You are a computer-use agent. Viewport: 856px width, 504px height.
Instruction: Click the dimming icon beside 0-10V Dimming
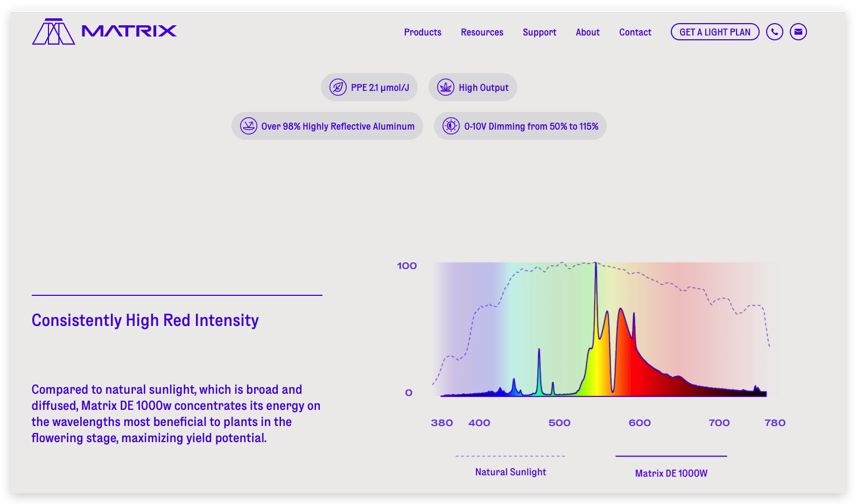pos(451,126)
